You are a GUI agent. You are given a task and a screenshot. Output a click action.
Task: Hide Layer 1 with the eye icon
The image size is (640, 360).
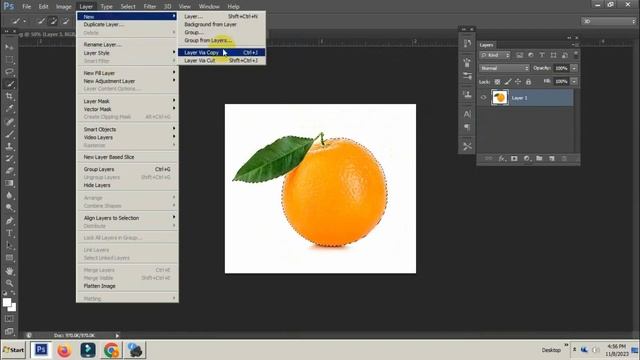click(x=483, y=98)
